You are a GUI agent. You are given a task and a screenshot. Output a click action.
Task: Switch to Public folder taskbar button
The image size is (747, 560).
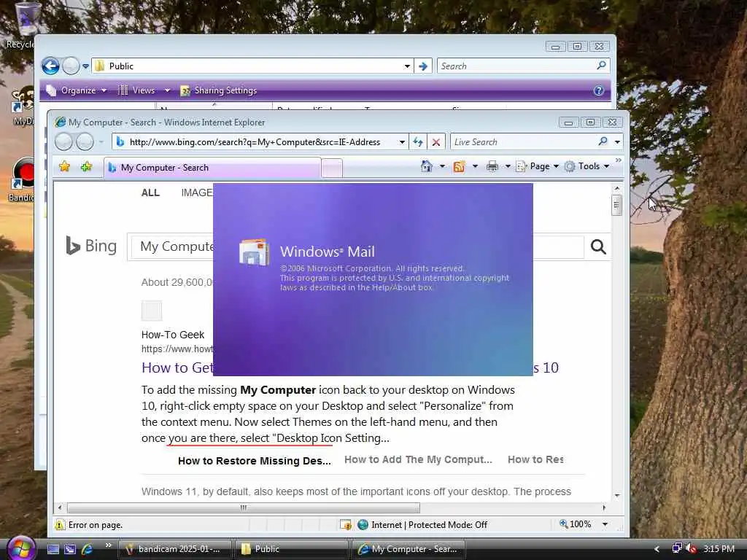point(290,549)
